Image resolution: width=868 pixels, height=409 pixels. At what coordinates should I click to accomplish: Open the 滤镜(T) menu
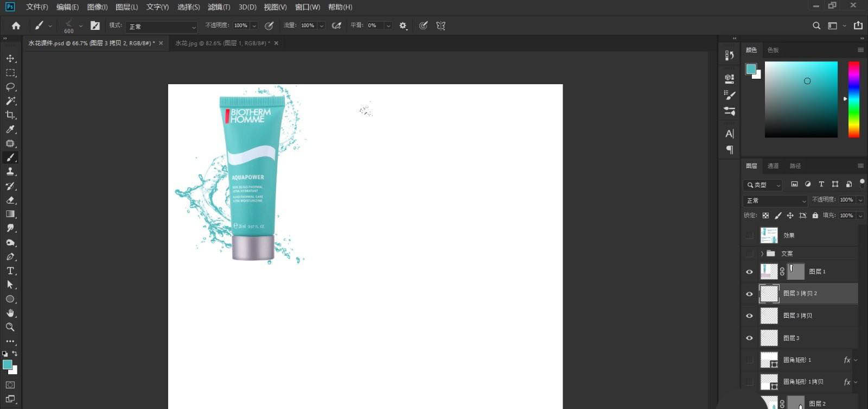219,7
